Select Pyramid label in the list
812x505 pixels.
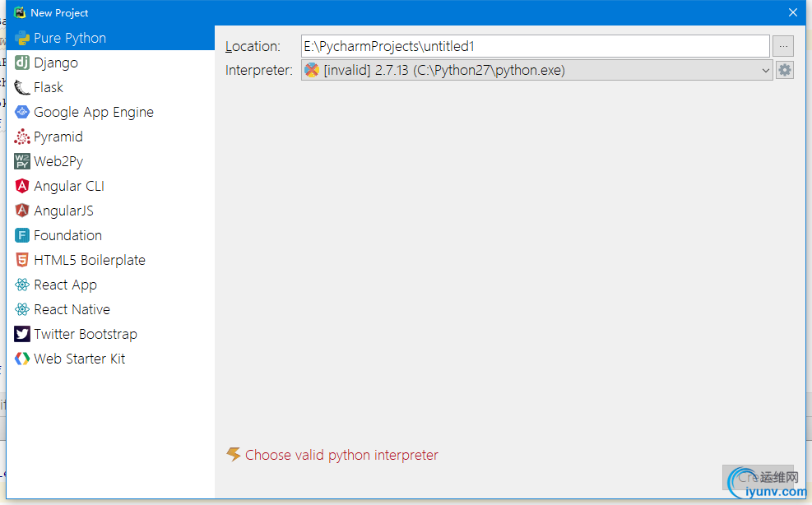(x=58, y=137)
